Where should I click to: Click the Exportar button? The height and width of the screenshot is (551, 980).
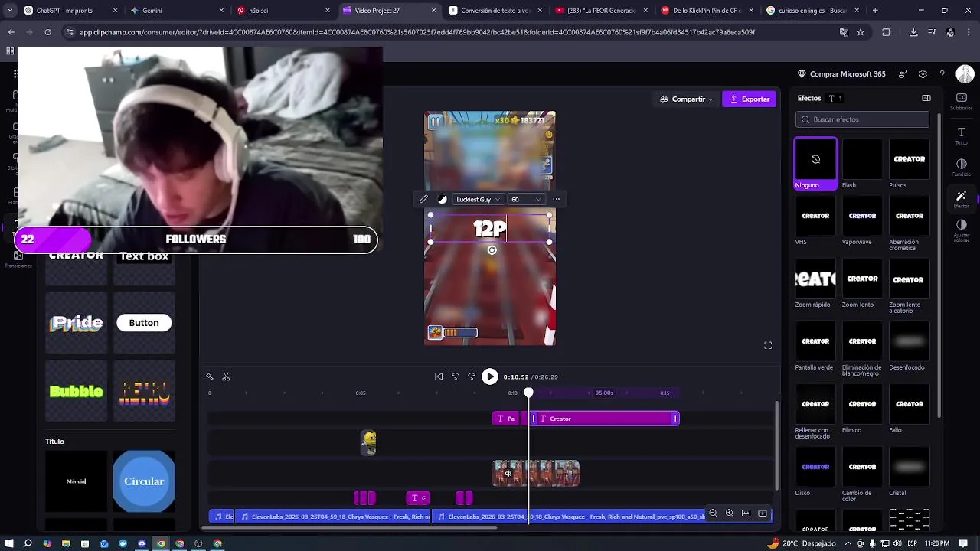[x=750, y=99]
